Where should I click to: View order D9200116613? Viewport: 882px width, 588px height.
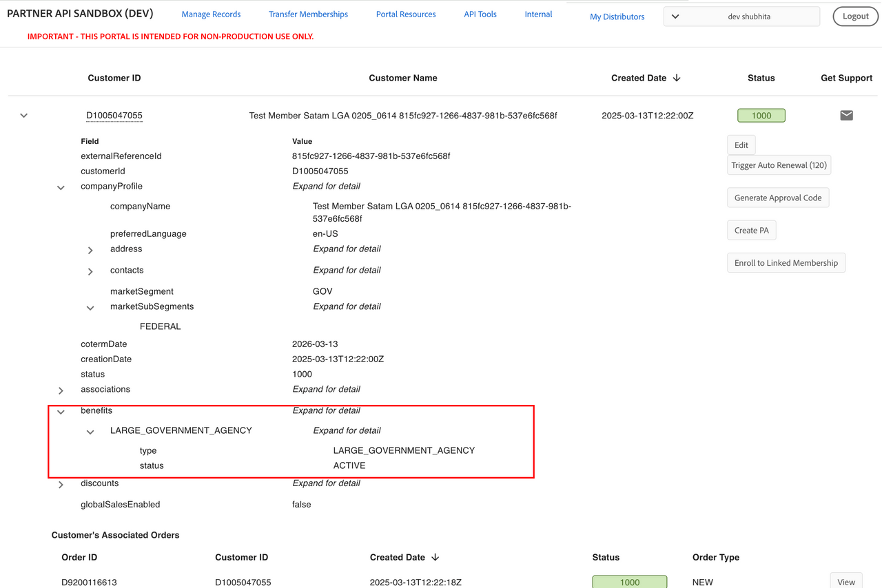(x=846, y=581)
